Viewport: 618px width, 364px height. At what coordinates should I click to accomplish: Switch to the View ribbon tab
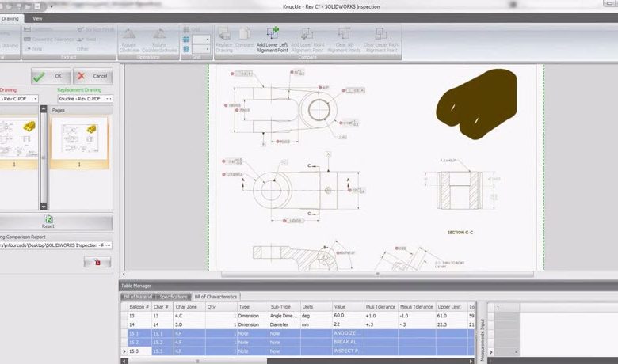(x=37, y=18)
